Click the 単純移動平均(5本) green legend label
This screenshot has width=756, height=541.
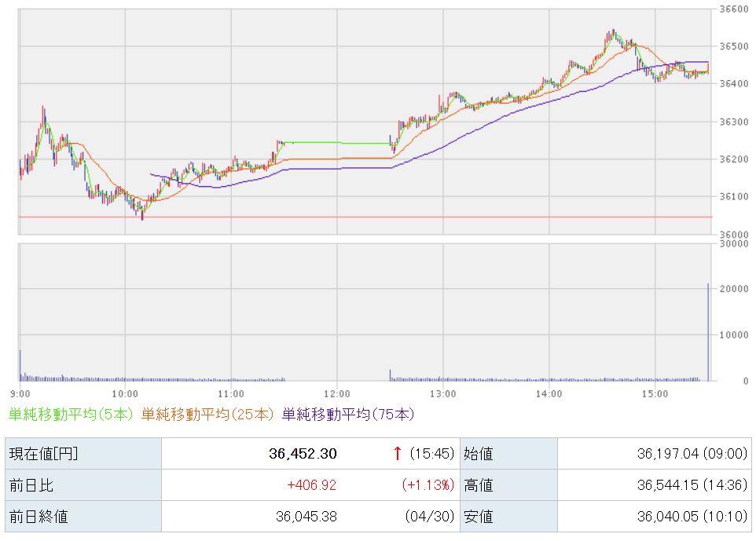click(71, 415)
